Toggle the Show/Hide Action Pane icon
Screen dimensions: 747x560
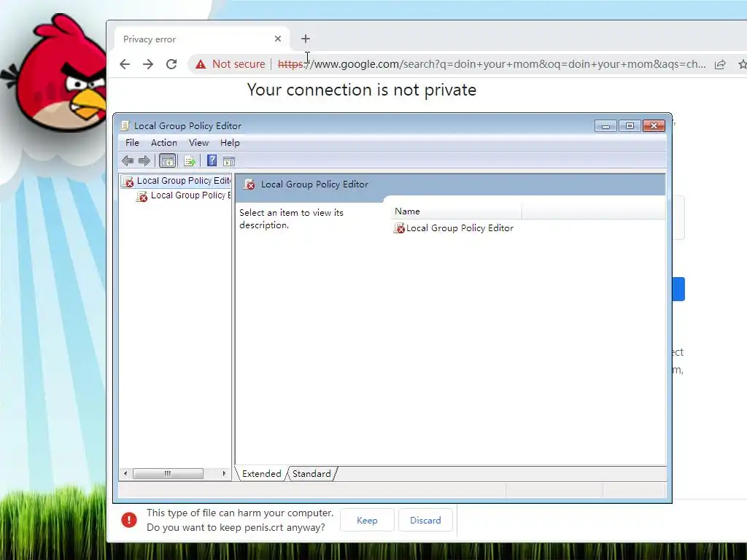pos(229,161)
